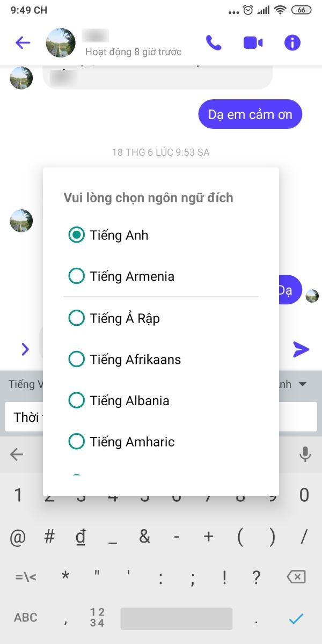
Task: Confirm input with the blue check key
Action: tap(296, 617)
